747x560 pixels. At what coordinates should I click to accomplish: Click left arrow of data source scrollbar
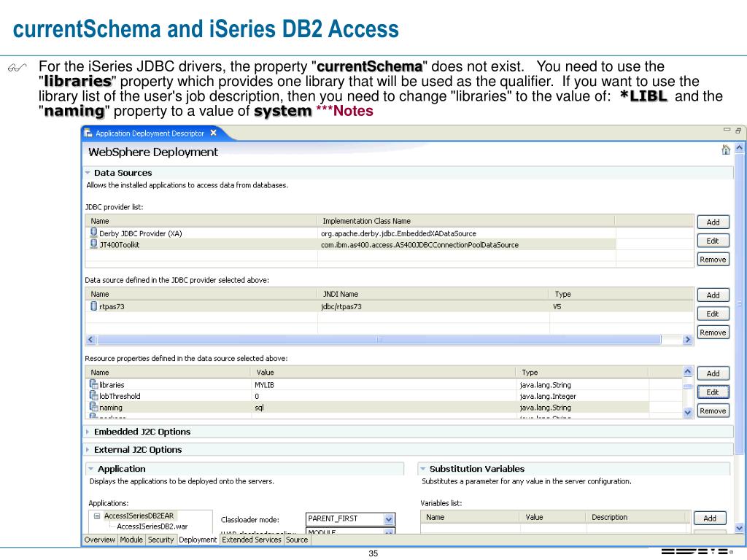click(90, 340)
